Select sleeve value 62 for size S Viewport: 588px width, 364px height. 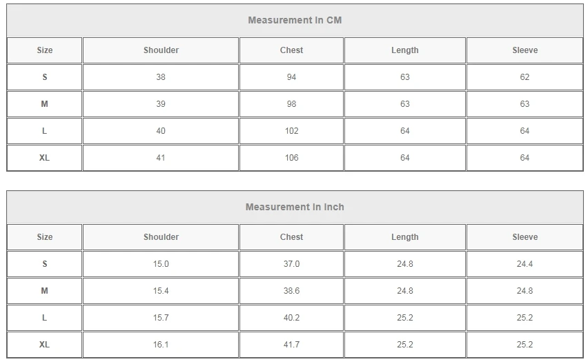525,77
